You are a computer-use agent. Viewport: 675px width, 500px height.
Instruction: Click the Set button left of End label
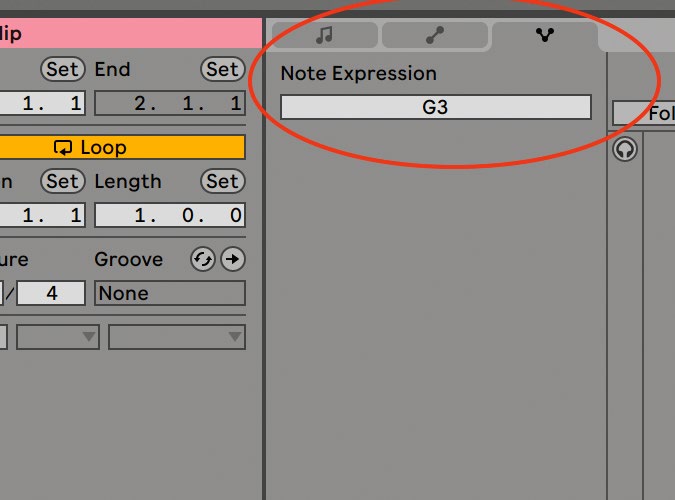63,69
